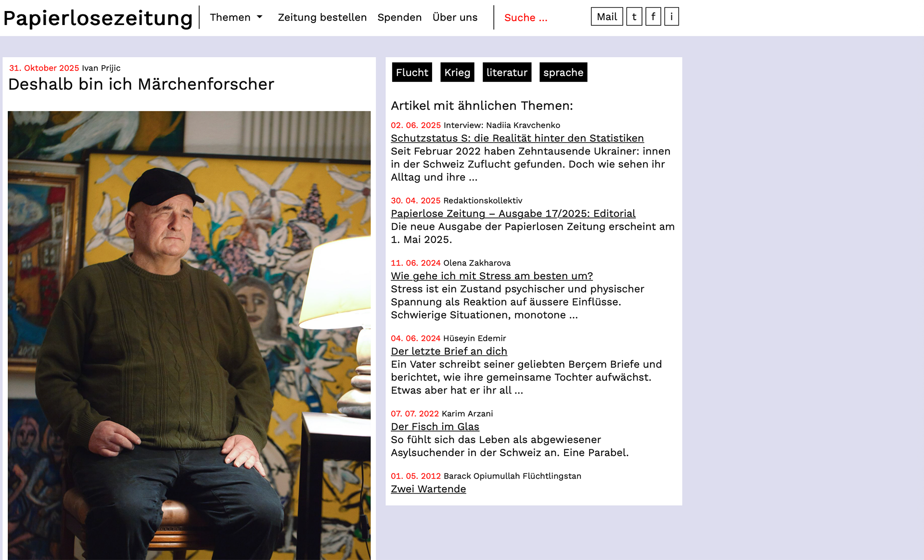Go to Papierlosezeitung homepage logo
The image size is (924, 560).
[x=98, y=18]
